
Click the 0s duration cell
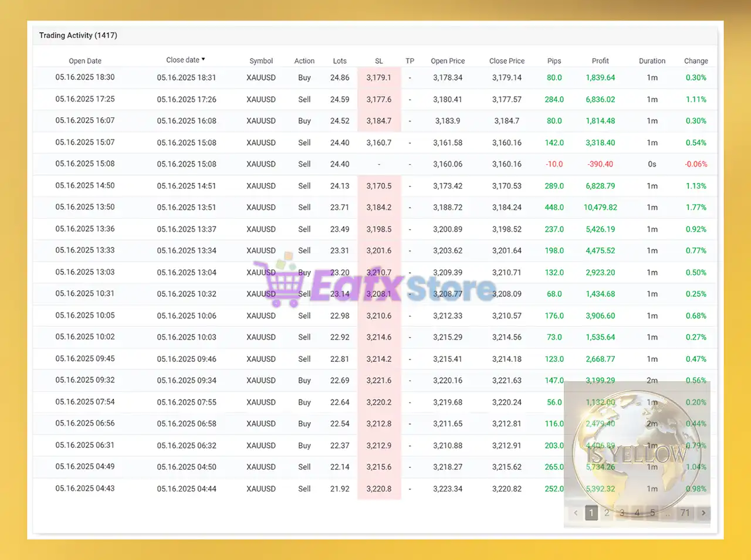[652, 164]
